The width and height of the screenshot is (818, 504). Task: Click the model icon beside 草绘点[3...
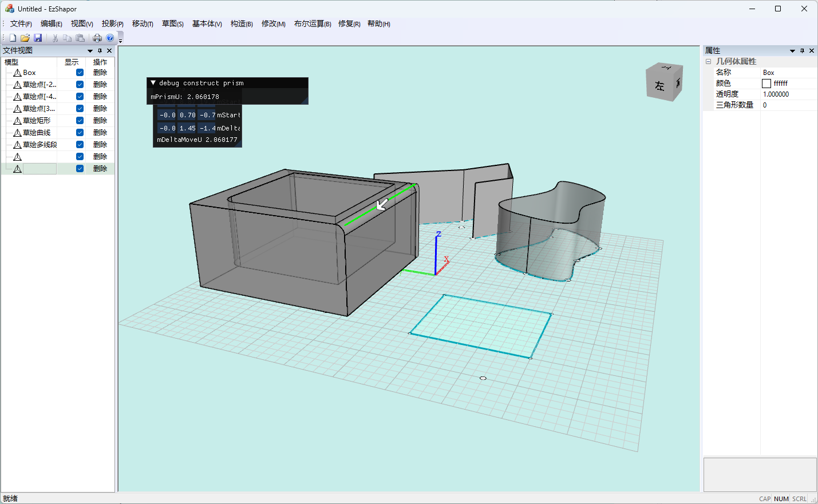pyautogui.click(x=17, y=109)
